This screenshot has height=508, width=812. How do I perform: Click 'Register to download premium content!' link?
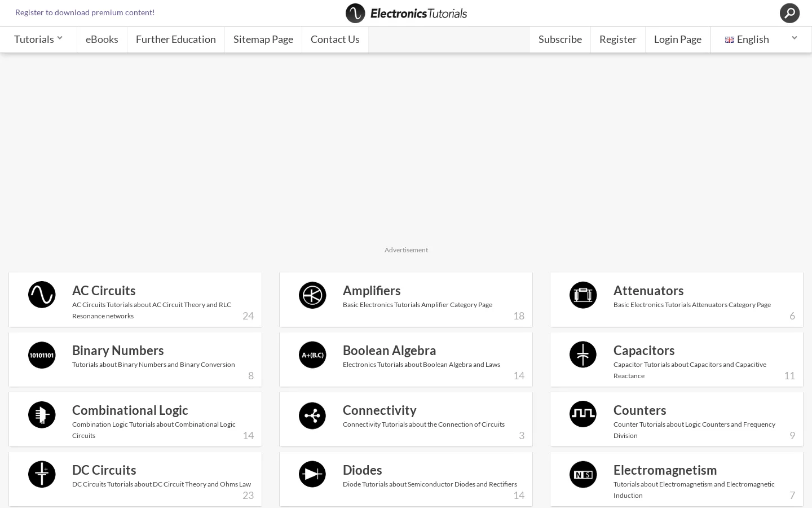(85, 12)
